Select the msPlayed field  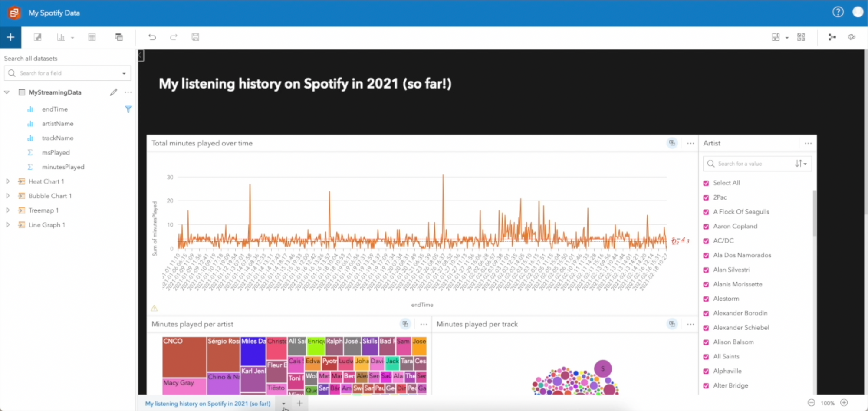tap(56, 152)
